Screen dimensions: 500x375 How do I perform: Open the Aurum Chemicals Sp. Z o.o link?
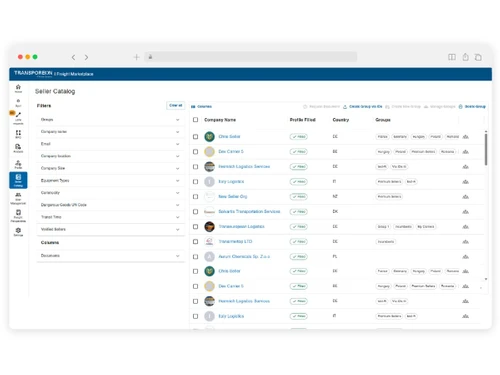coord(244,257)
